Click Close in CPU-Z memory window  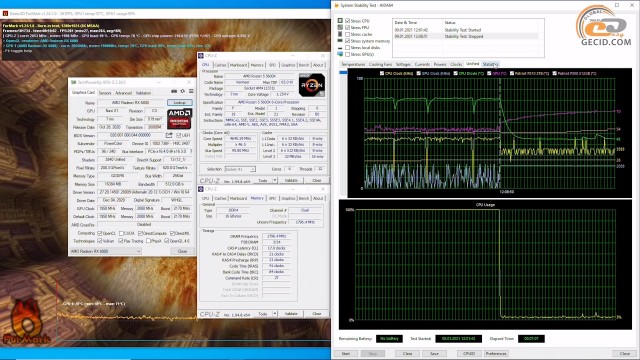tap(316, 313)
